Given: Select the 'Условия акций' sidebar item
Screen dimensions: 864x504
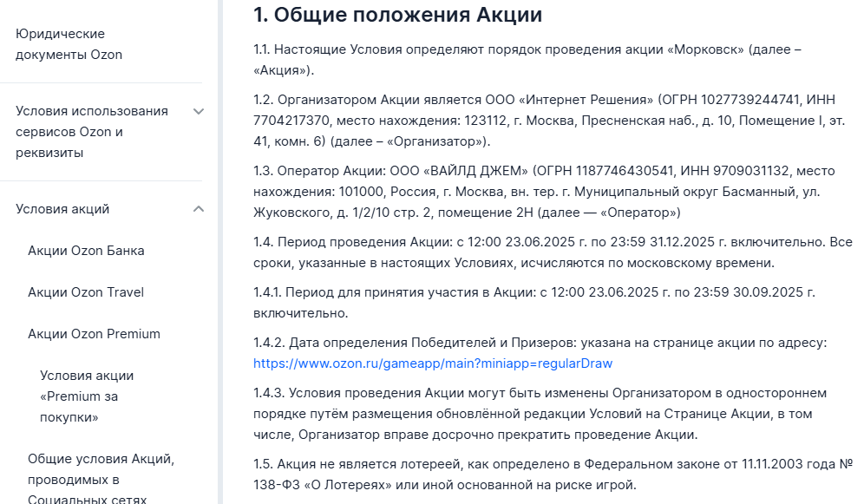Looking at the screenshot, I should coord(62,209).
